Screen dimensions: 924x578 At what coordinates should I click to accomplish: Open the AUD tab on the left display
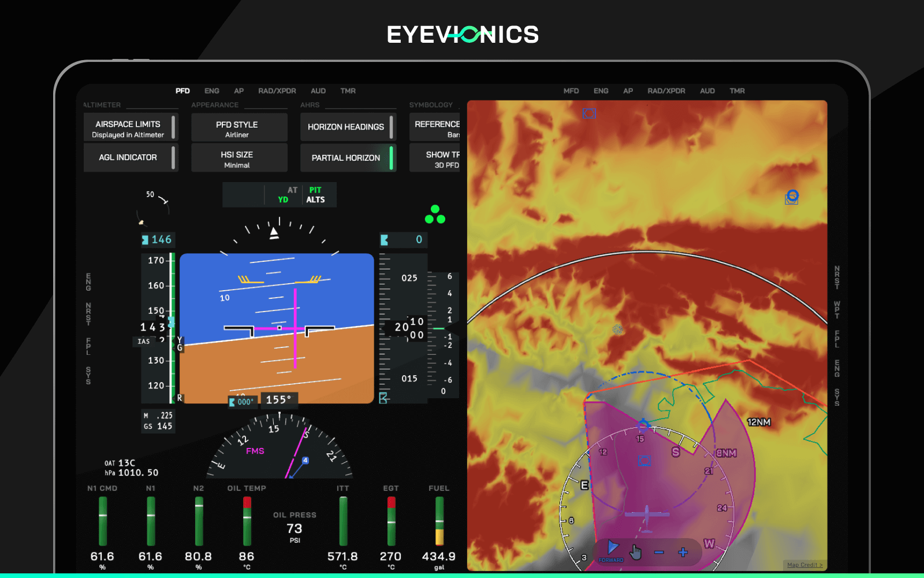[318, 91]
